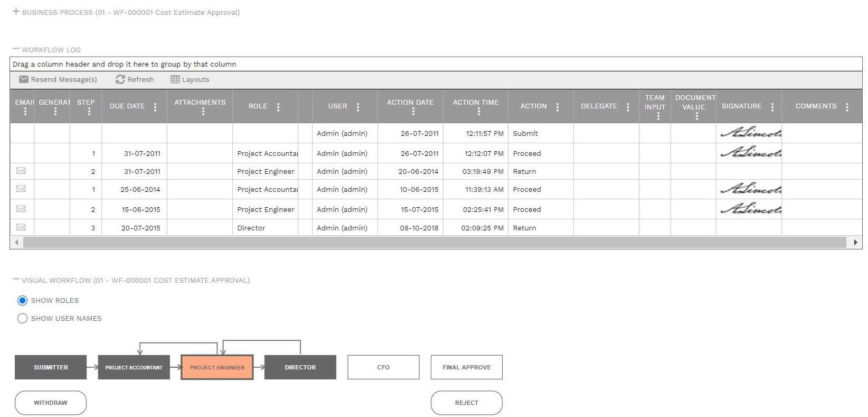The width and height of the screenshot is (868, 417).
Task: Open the Delegate column menu dots
Action: [x=628, y=107]
